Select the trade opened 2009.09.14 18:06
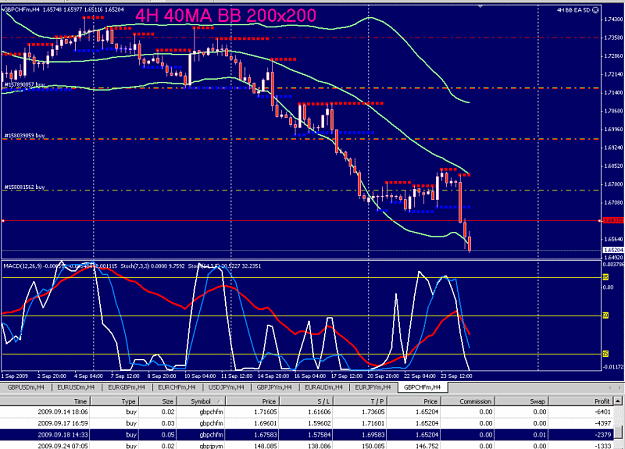 [x=307, y=412]
